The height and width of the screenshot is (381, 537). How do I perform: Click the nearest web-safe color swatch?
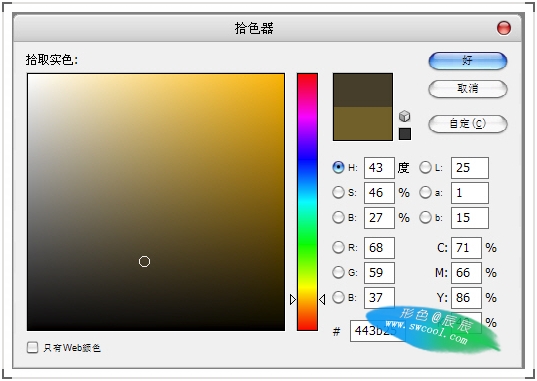(x=405, y=134)
